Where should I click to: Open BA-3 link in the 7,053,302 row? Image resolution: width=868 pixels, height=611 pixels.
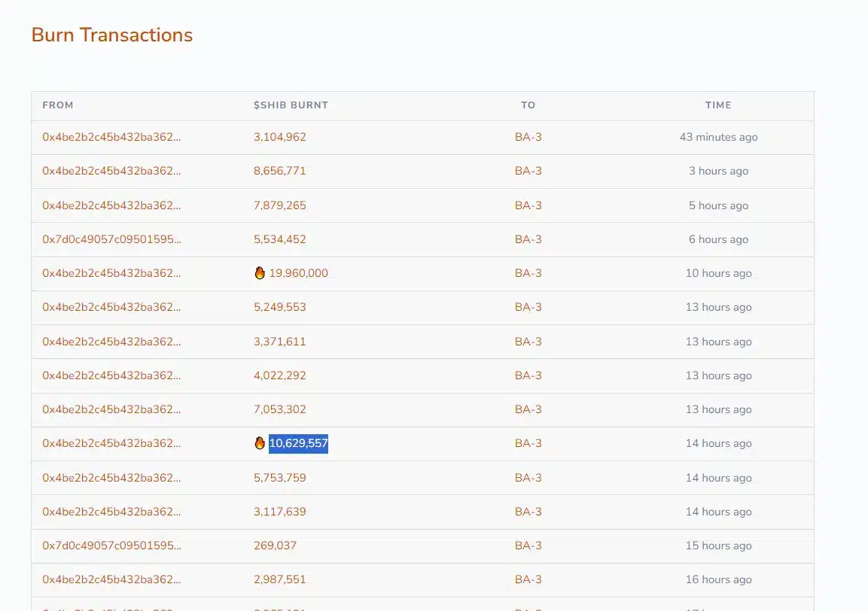[528, 409]
